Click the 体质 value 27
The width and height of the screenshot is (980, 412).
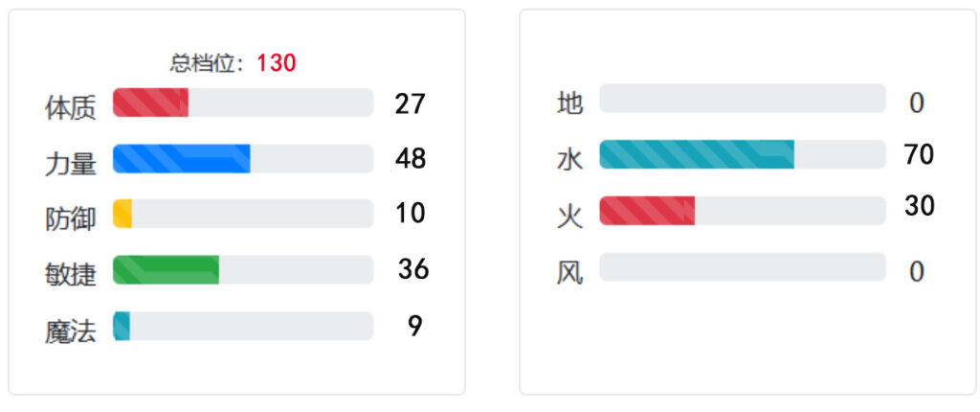[x=410, y=103]
